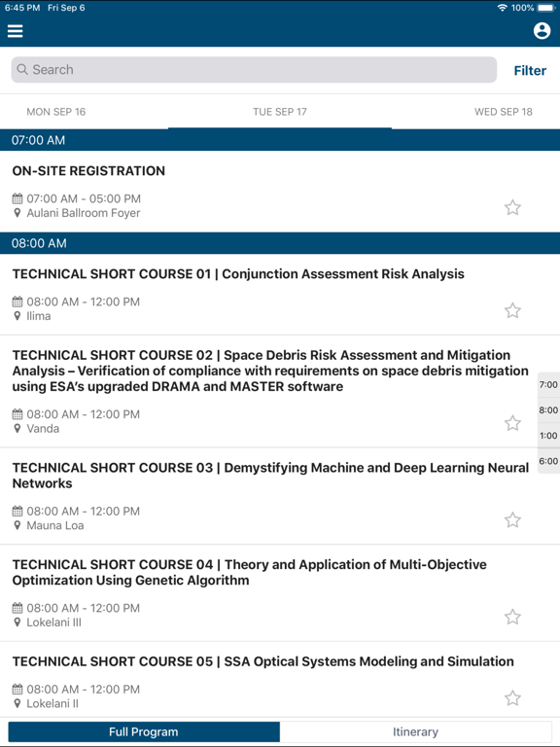560x747 pixels.
Task: Click the search magnifier icon
Action: pos(22,70)
